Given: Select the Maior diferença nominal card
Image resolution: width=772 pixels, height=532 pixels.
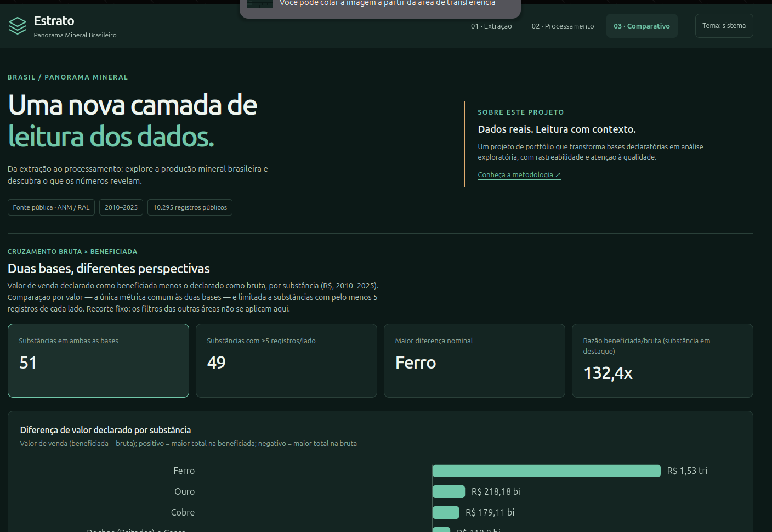Looking at the screenshot, I should pyautogui.click(x=474, y=360).
